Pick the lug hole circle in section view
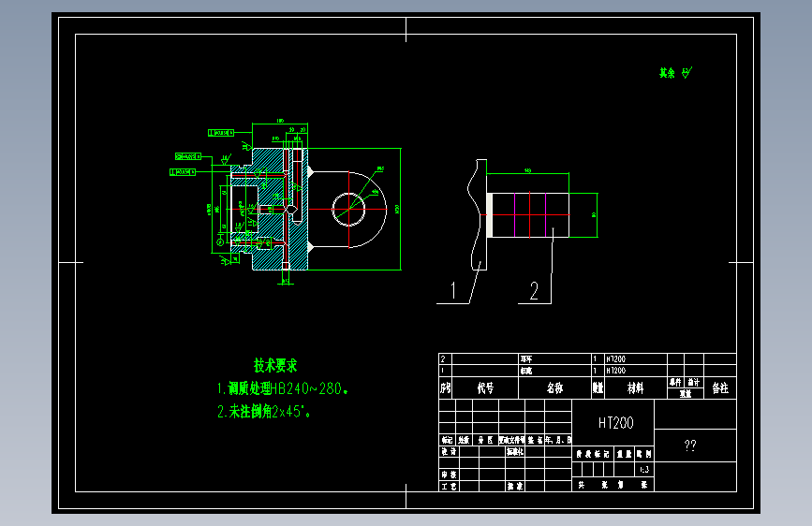The height and width of the screenshot is (526, 812). tap(348, 209)
